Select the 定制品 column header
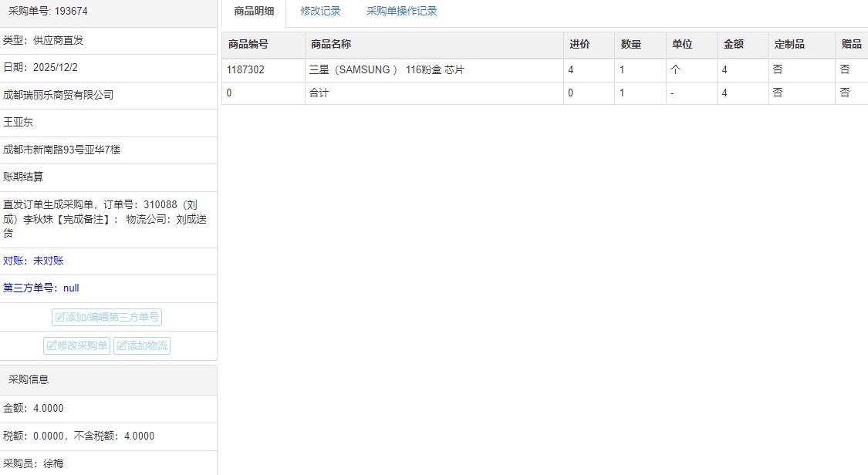This screenshot has width=868, height=475. 789,45
